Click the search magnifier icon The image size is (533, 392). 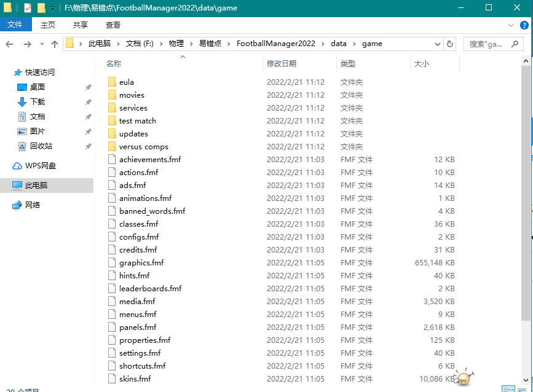tap(515, 44)
